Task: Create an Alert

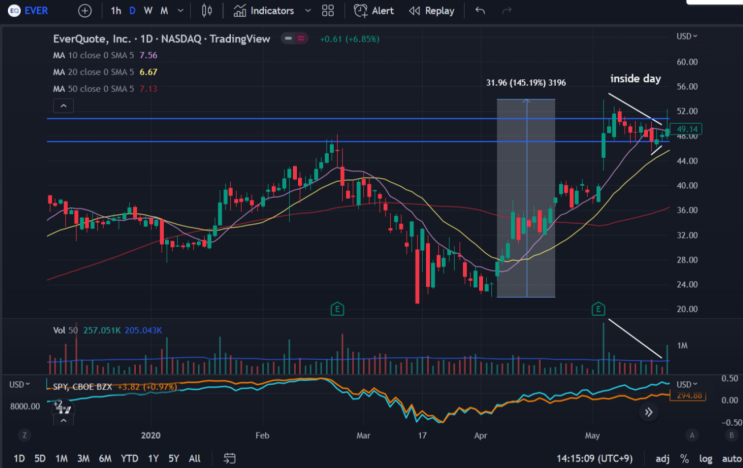Action: click(374, 10)
